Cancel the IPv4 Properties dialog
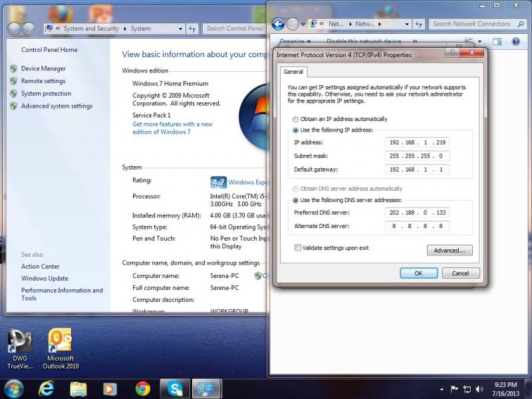The height and width of the screenshot is (399, 532). point(461,273)
